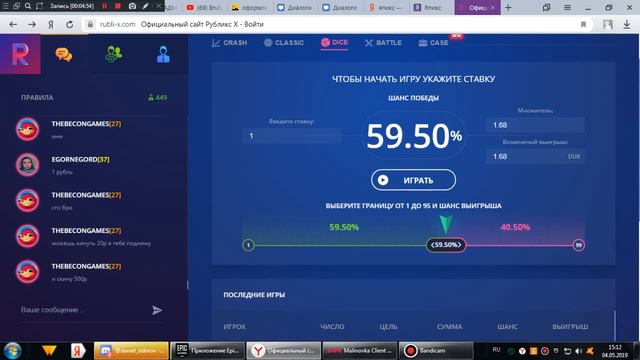Open the Discord taskbar item
The image size is (640, 360).
[x=131, y=351]
